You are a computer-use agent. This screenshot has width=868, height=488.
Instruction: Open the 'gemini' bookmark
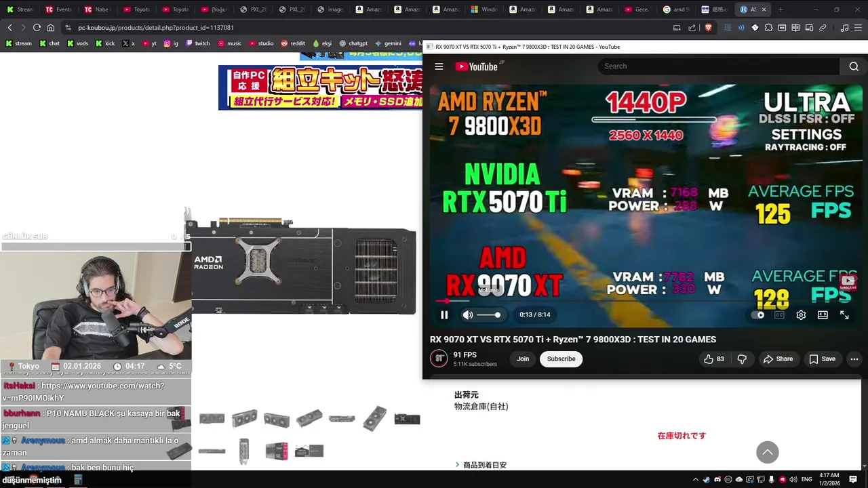click(x=388, y=43)
